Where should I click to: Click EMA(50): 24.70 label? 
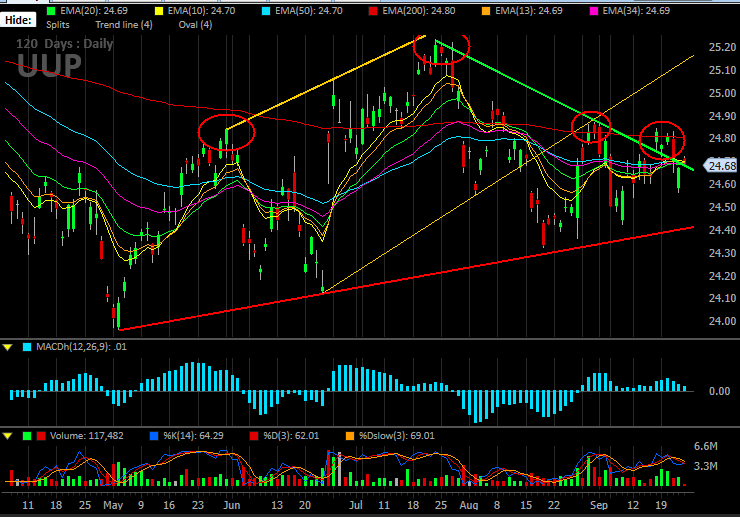309,11
